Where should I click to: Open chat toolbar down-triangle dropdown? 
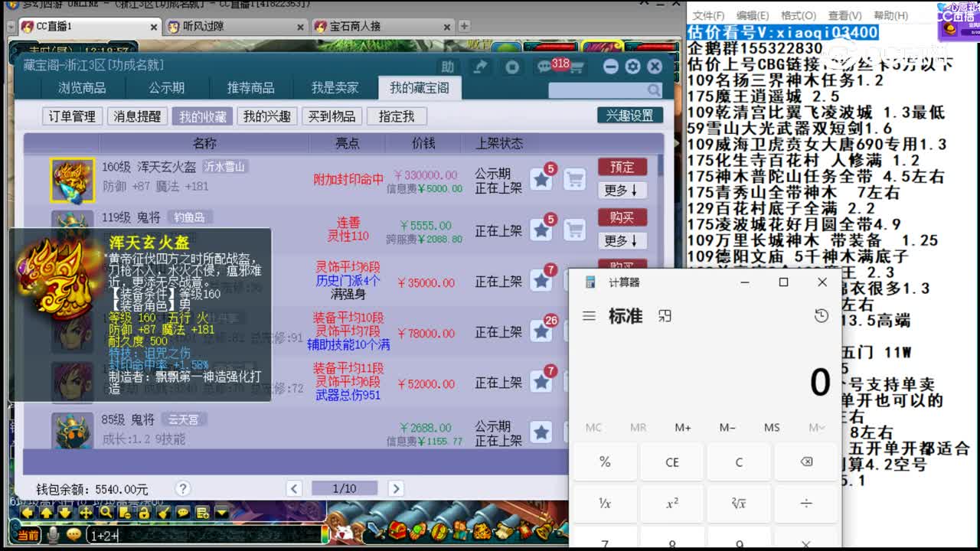(221, 513)
